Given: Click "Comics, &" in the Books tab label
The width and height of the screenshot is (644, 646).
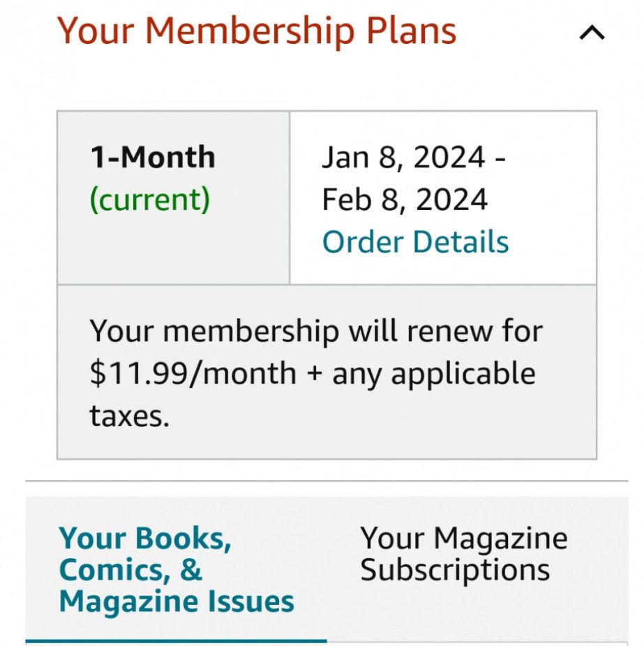Looking at the screenshot, I should [x=130, y=570].
